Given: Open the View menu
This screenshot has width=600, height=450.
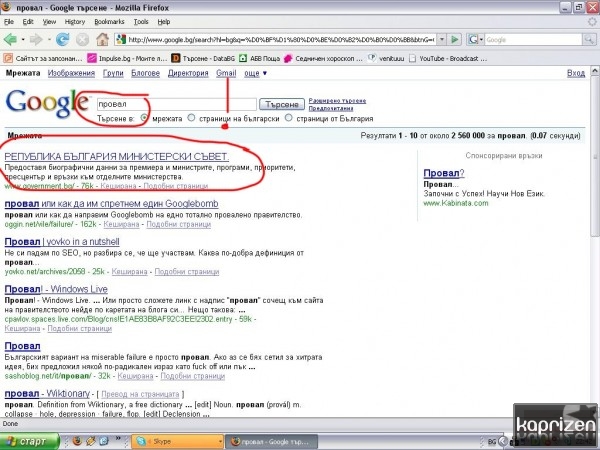Looking at the screenshot, I should point(49,22).
